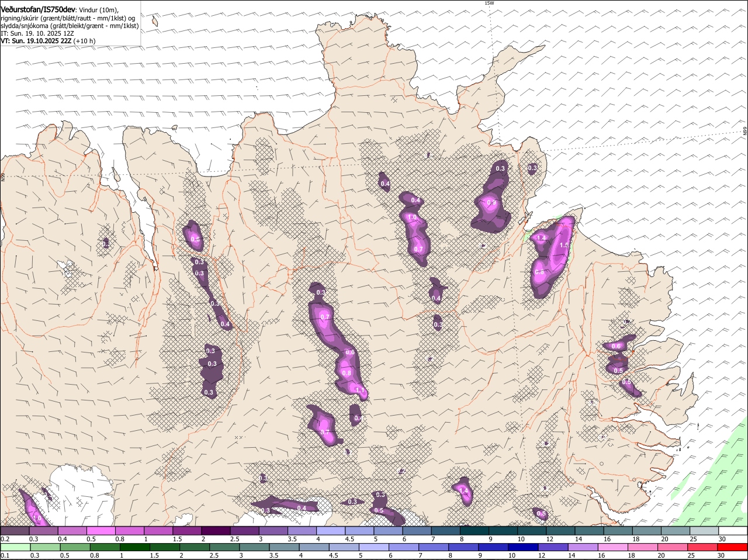Pick the violet rain swatch between 12 and 14

[x=552, y=547]
